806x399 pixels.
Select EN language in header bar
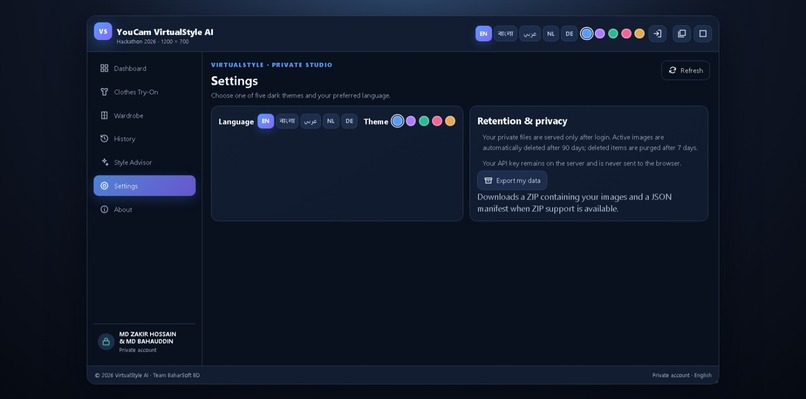(483, 34)
